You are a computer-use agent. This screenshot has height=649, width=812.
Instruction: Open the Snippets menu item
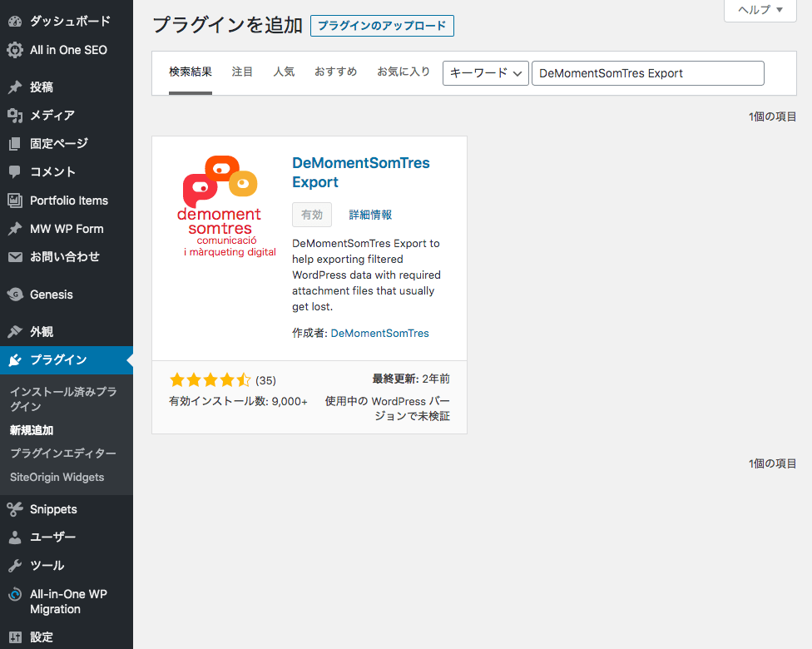pyautogui.click(x=67, y=509)
